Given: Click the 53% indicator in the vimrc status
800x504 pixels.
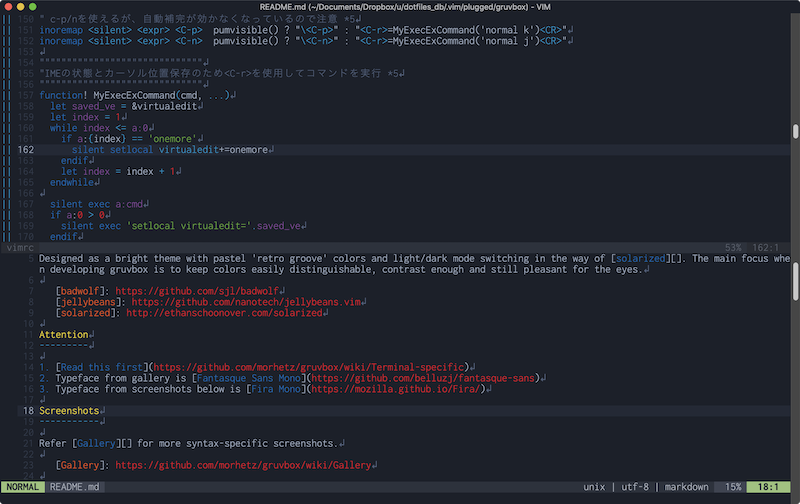Looking at the screenshot, I should pyautogui.click(x=733, y=248).
